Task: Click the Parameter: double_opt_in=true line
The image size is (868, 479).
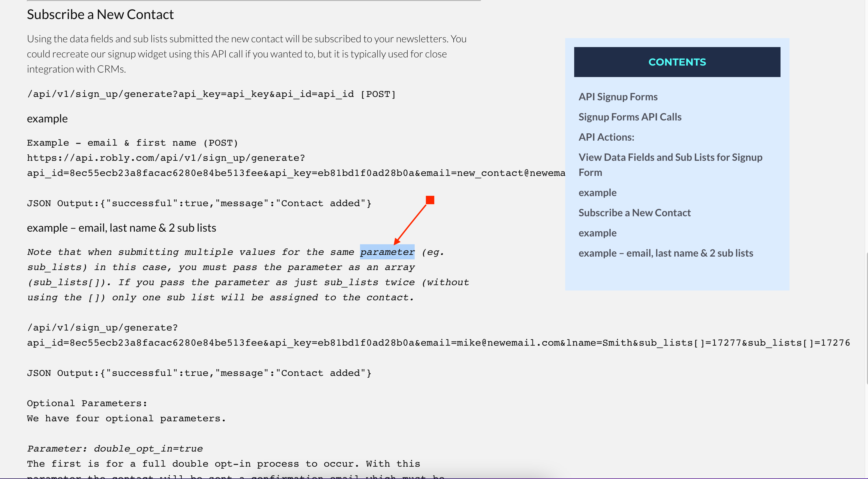Action: click(115, 449)
